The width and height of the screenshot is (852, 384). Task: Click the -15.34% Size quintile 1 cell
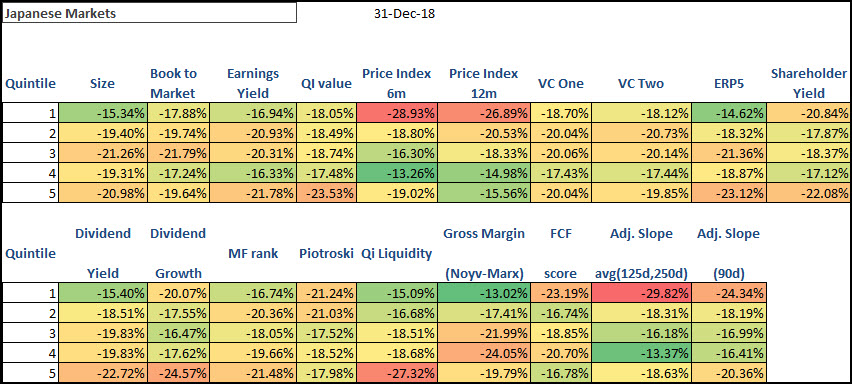[x=102, y=114]
